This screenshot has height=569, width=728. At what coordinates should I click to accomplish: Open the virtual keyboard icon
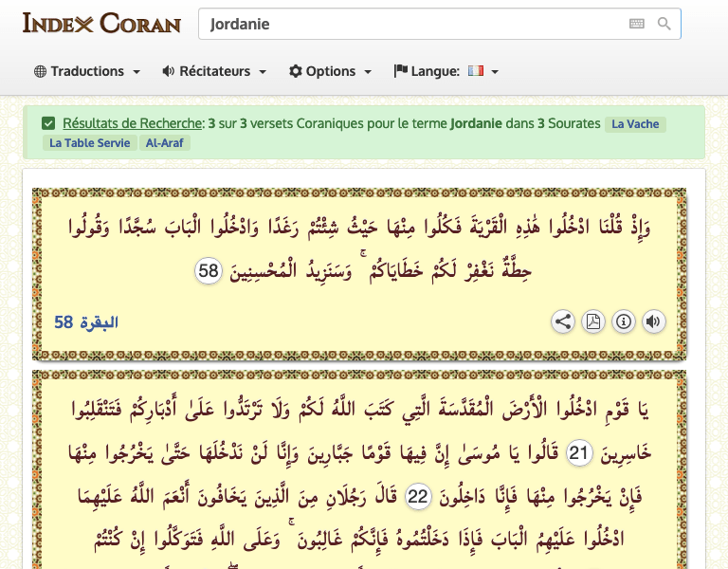pos(637,25)
